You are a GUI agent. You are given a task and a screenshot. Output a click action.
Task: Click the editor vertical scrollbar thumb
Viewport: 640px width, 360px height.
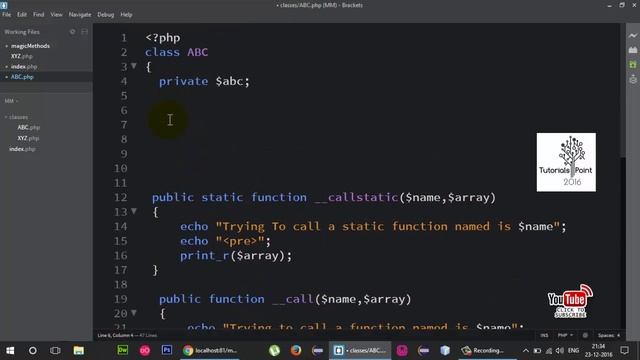click(x=622, y=90)
